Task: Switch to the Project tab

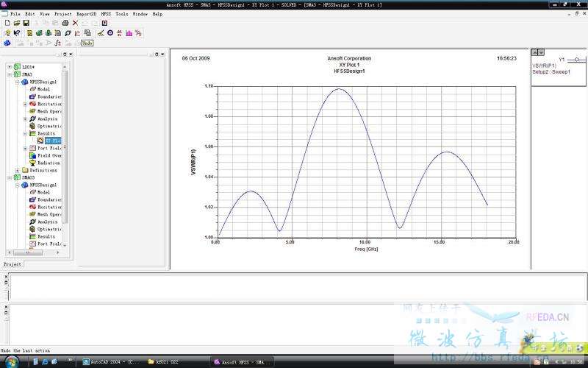Action: click(12, 263)
